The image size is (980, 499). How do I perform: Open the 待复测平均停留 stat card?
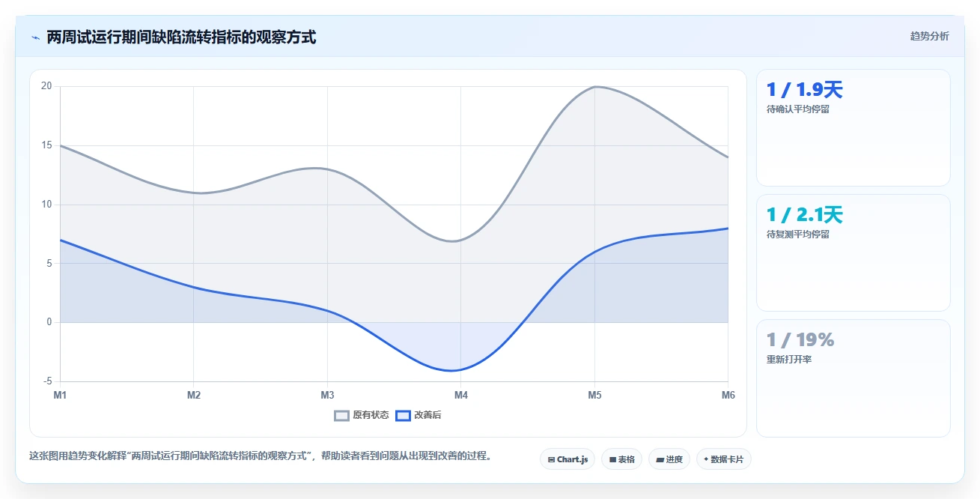[853, 252]
